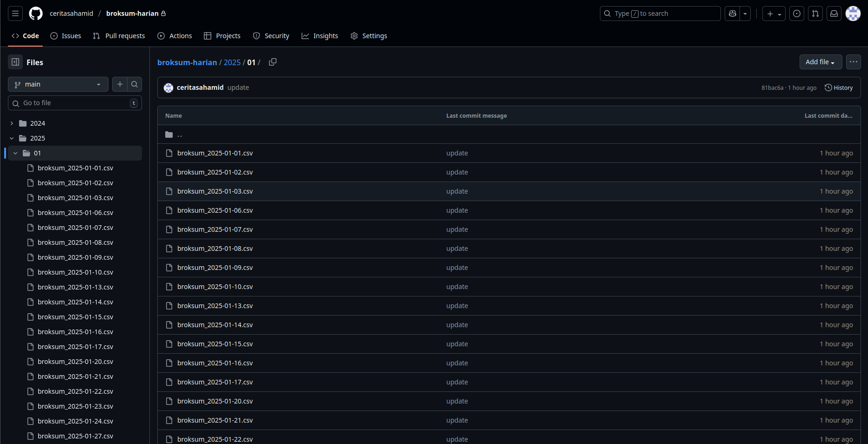Collapse the 01 folder in tree
868x444 pixels.
click(x=15, y=153)
